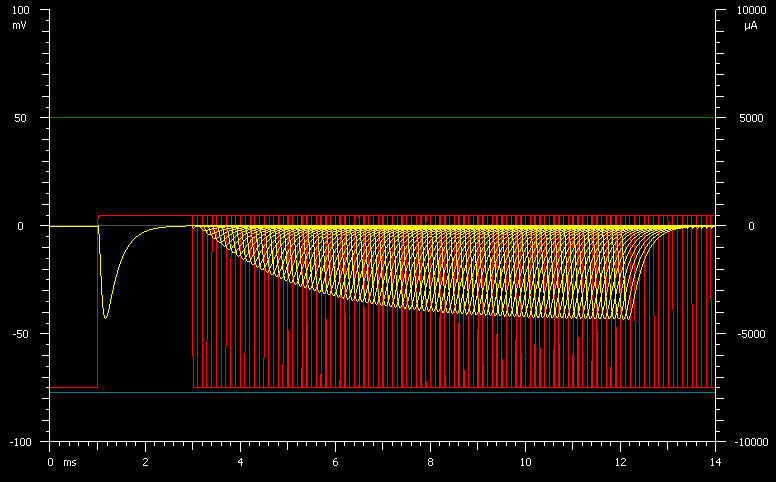The image size is (776, 482).
Task: Click the 5000 label on right current axis
Action: pyautogui.click(x=751, y=118)
